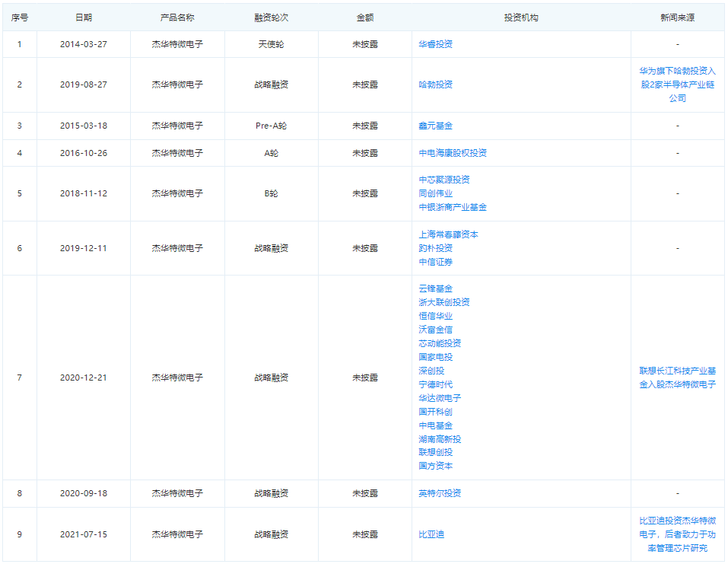Open the 云锋基金 investor link
728x564 pixels.
tap(435, 289)
